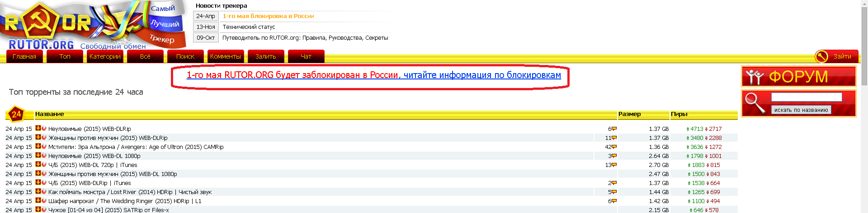Open the 42 comments on Мстители: Эра Альтрона
The width and height of the screenshot is (868, 213).
pos(611,147)
